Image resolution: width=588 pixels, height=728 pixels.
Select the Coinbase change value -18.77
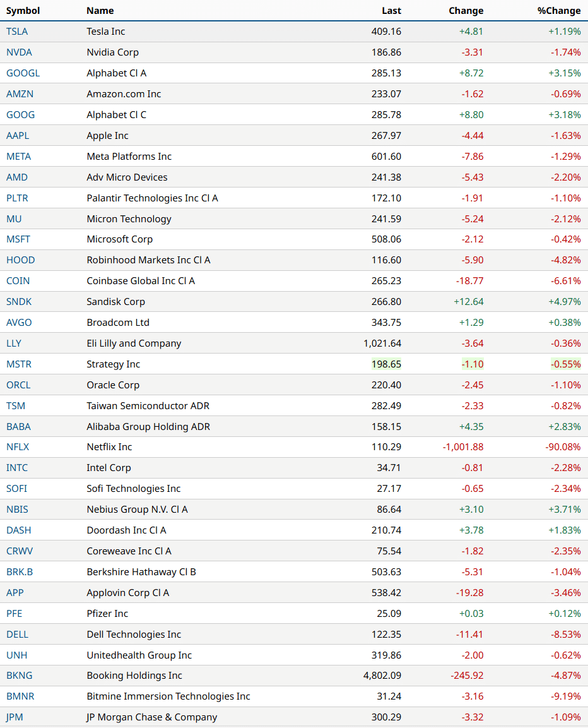[x=469, y=281]
